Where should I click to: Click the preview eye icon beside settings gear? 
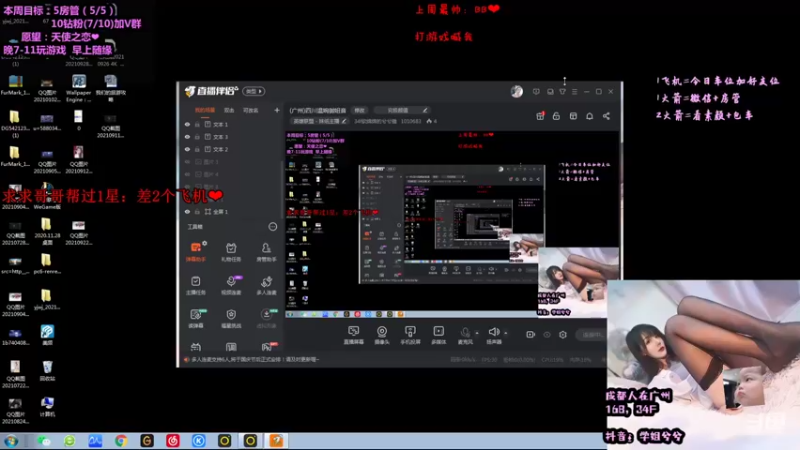[x=547, y=335]
